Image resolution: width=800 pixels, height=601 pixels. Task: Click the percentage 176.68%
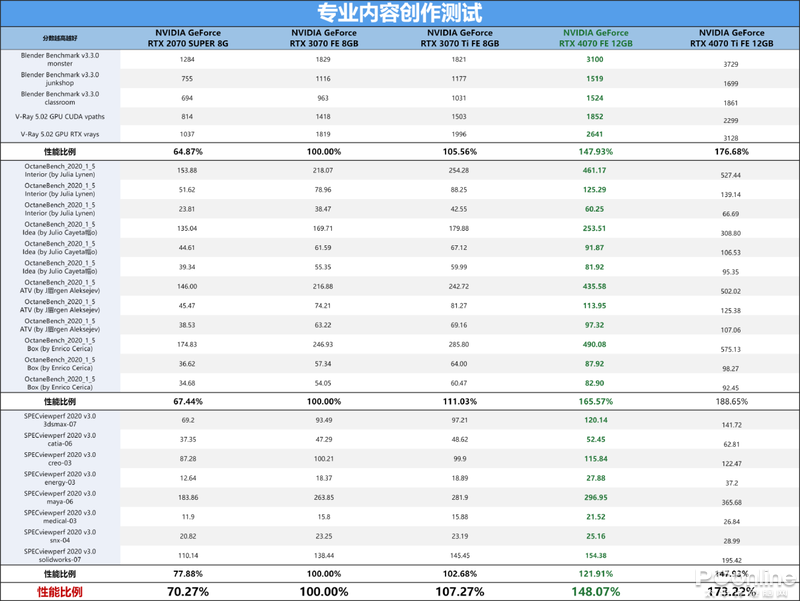[x=732, y=152]
